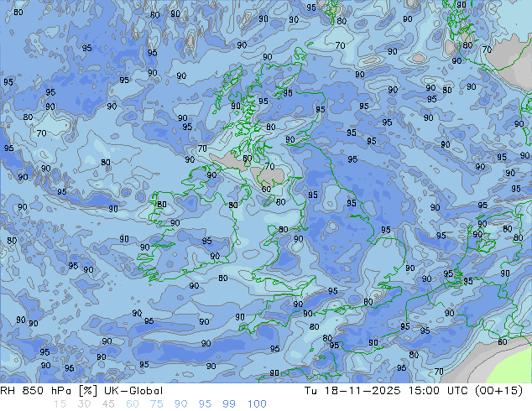Select the legend value 100
The width and height of the screenshot is (532, 411).
[x=257, y=404]
